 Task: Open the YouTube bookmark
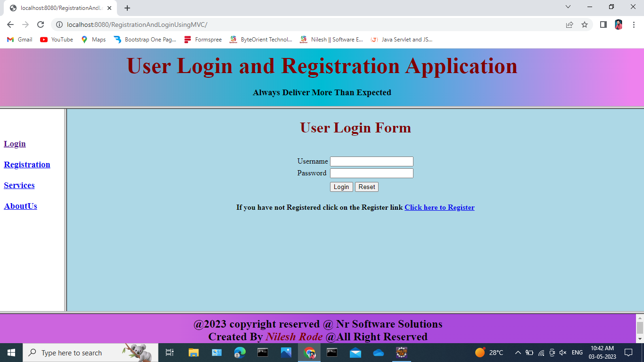pos(57,40)
